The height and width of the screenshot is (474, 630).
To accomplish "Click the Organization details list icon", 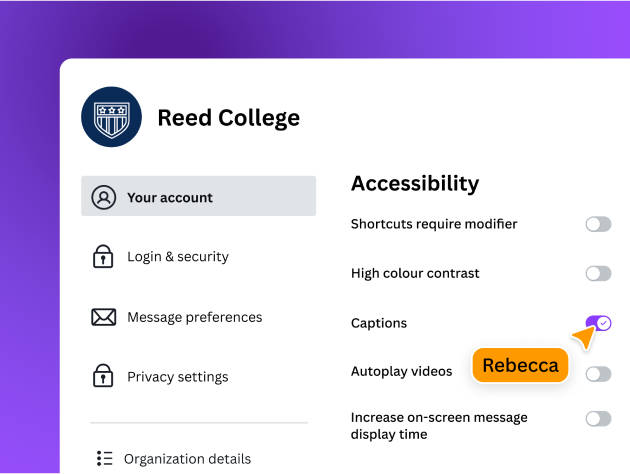I will coord(104,459).
